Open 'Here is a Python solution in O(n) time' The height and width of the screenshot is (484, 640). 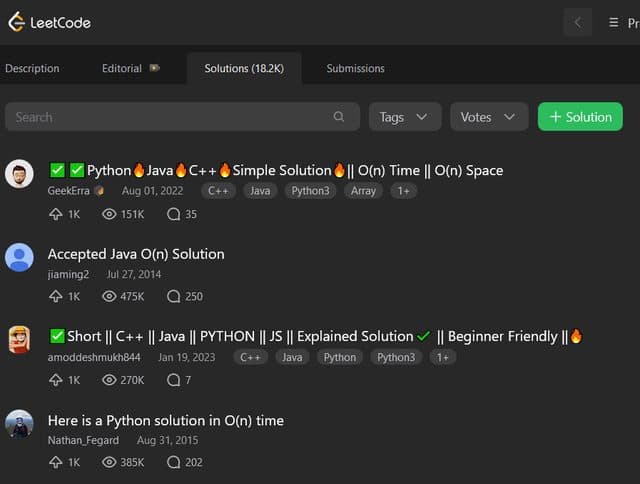pos(166,420)
